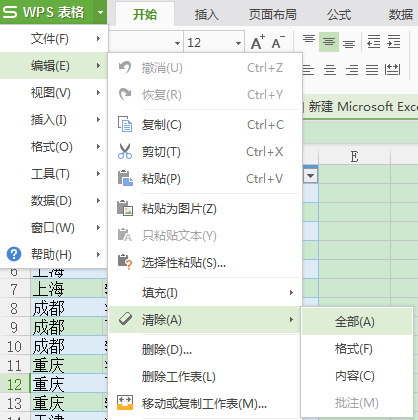Viewport: 418px width, 420px height.
Task: Choose 复制(C) from the edit menu
Action: (x=205, y=125)
